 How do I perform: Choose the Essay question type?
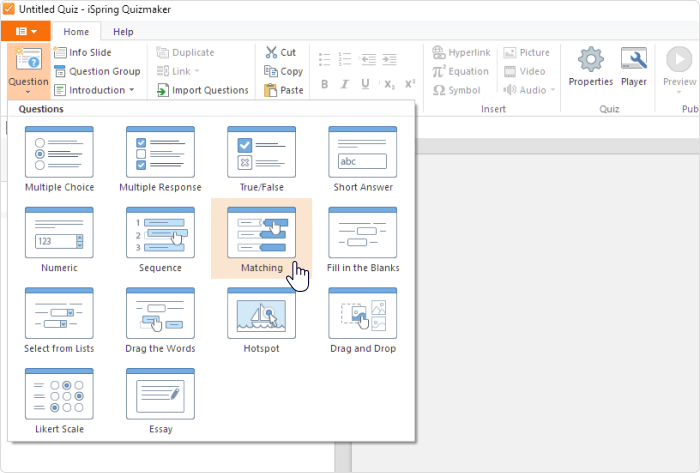click(160, 402)
